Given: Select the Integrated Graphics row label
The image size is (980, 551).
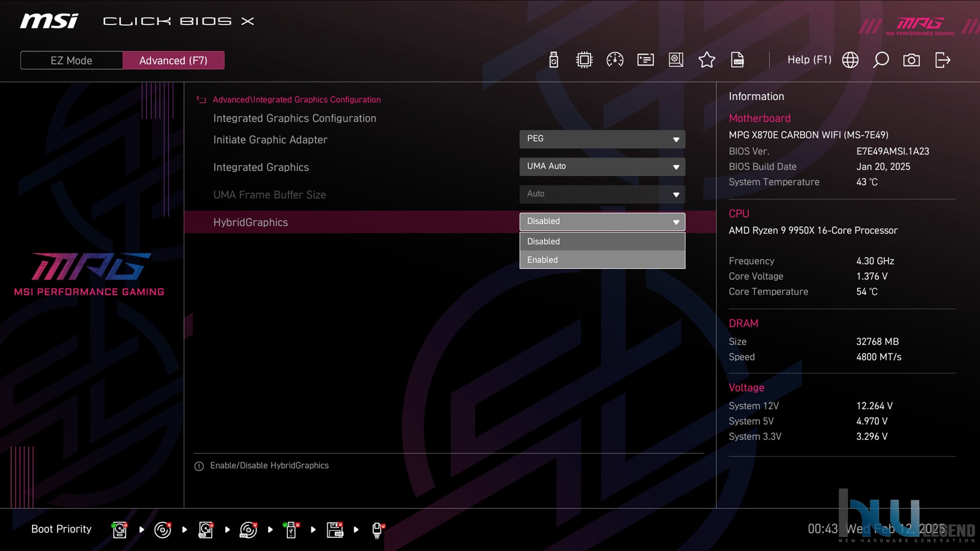Looking at the screenshot, I should coord(261,167).
